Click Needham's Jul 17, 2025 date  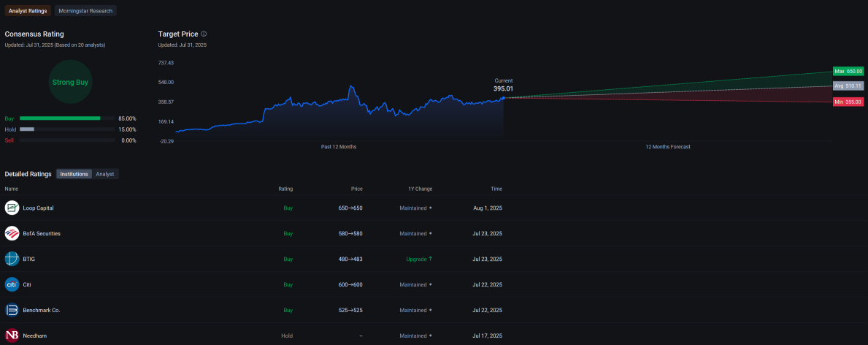[x=487, y=335]
